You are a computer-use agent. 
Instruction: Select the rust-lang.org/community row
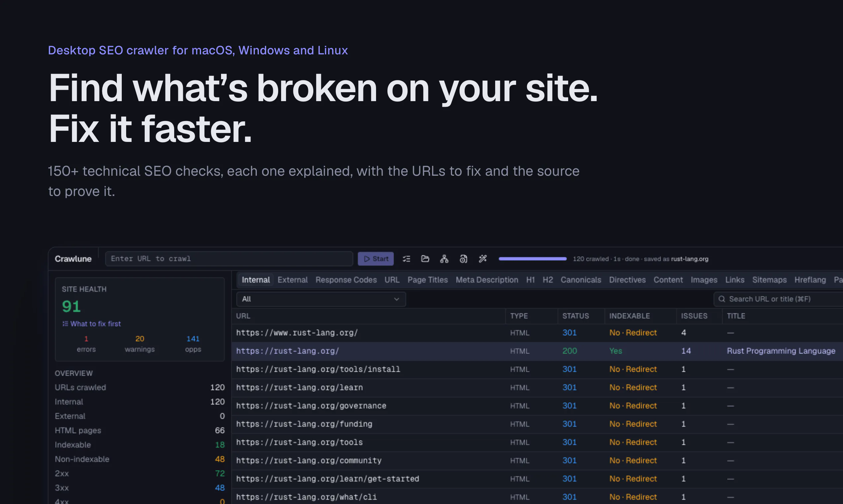coord(537,461)
